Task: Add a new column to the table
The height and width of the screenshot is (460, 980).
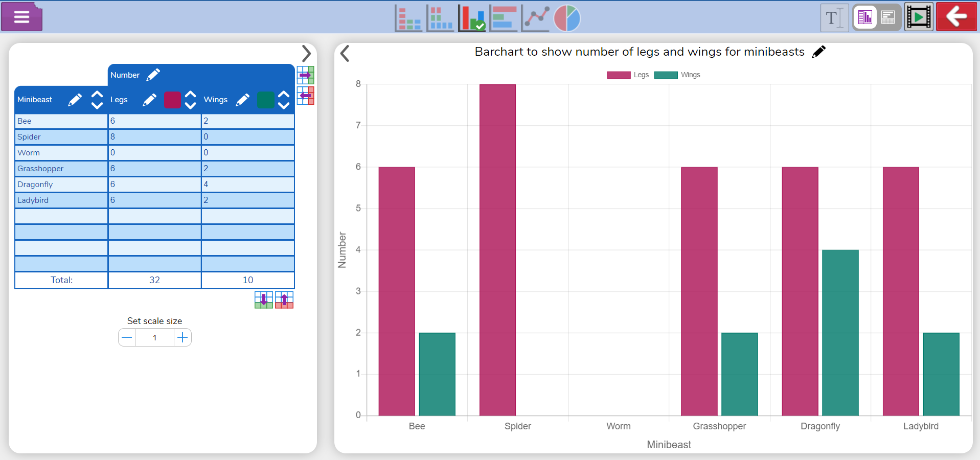Action: click(305, 75)
